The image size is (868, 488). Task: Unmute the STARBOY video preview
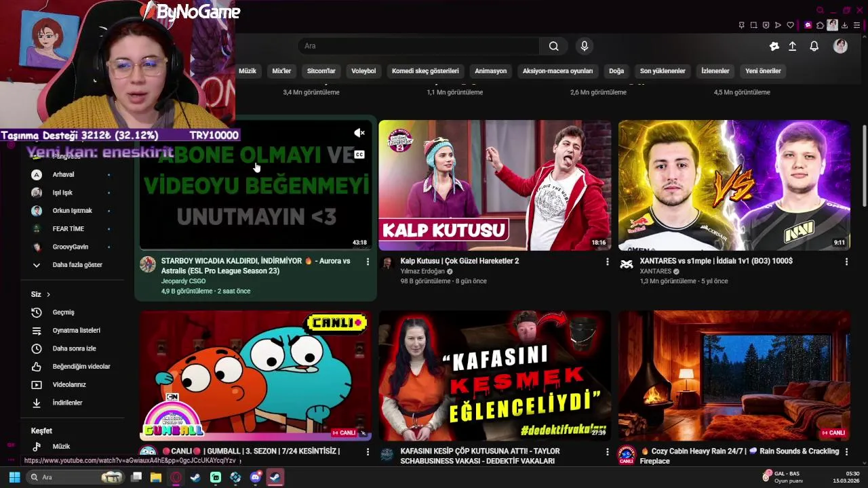(x=359, y=133)
